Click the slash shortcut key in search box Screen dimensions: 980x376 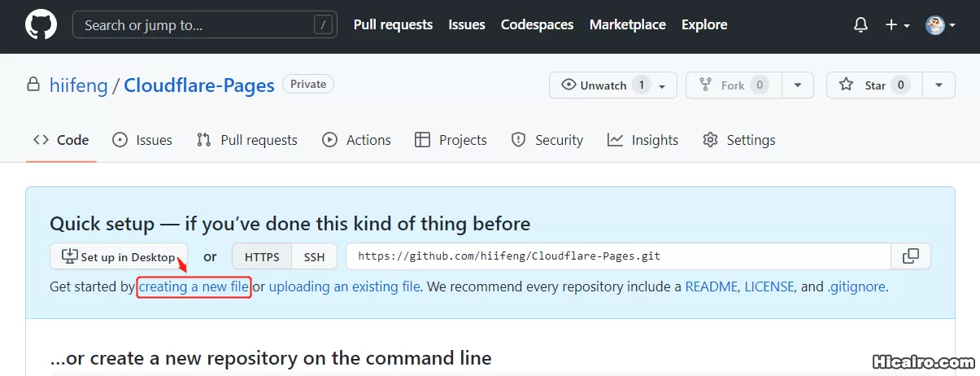point(324,25)
